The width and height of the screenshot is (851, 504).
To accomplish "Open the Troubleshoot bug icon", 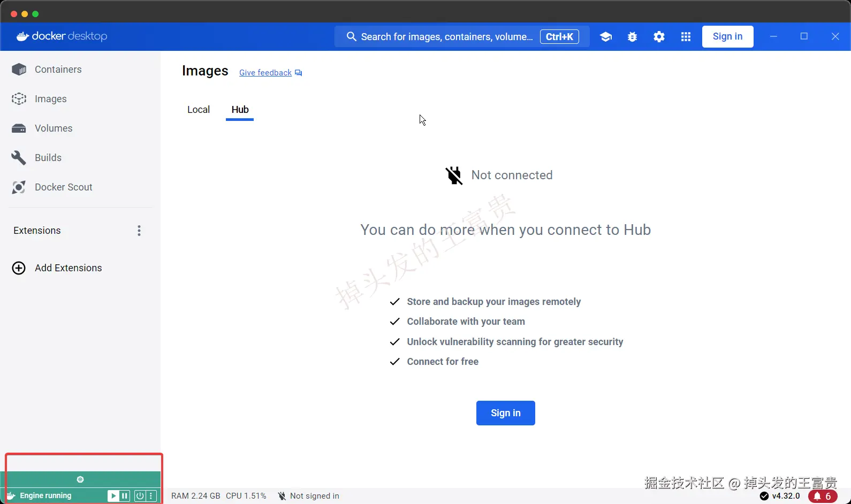I will (x=633, y=37).
